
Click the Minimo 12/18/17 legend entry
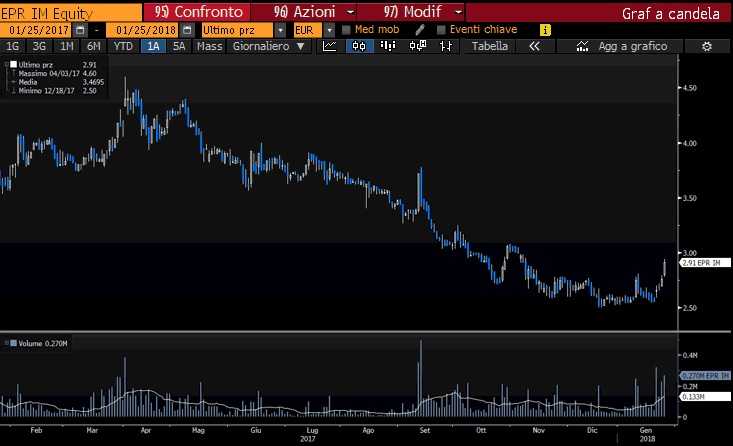click(x=57, y=90)
